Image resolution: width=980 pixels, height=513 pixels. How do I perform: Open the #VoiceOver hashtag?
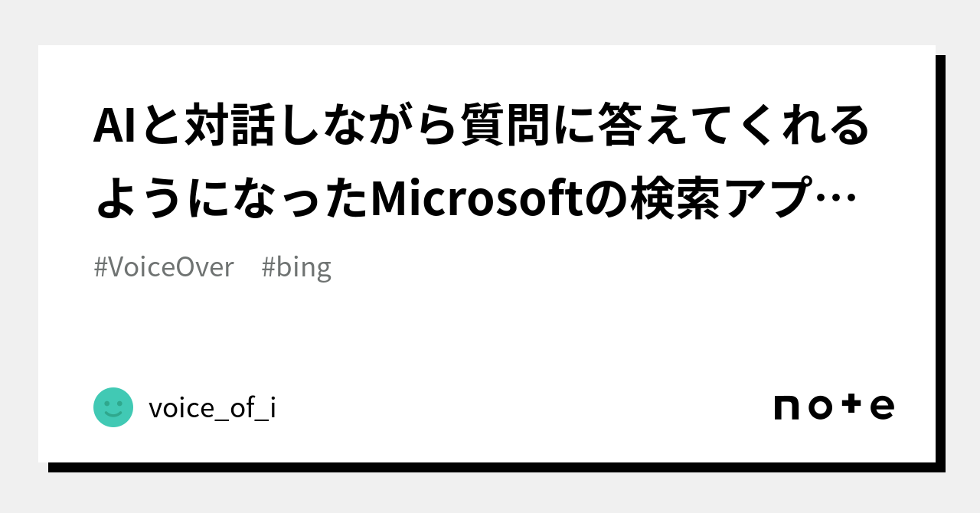coord(164,267)
